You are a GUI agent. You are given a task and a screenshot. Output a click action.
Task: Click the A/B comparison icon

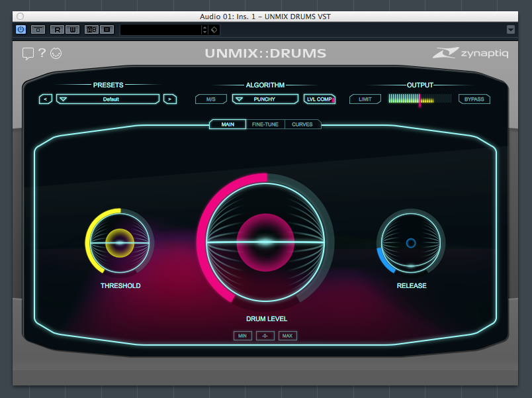coord(91,30)
